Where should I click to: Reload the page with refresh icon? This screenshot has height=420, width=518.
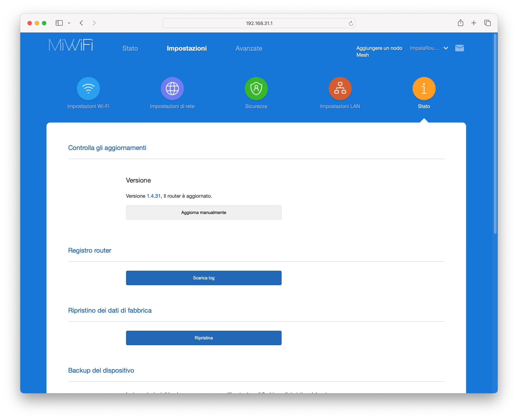tap(351, 23)
